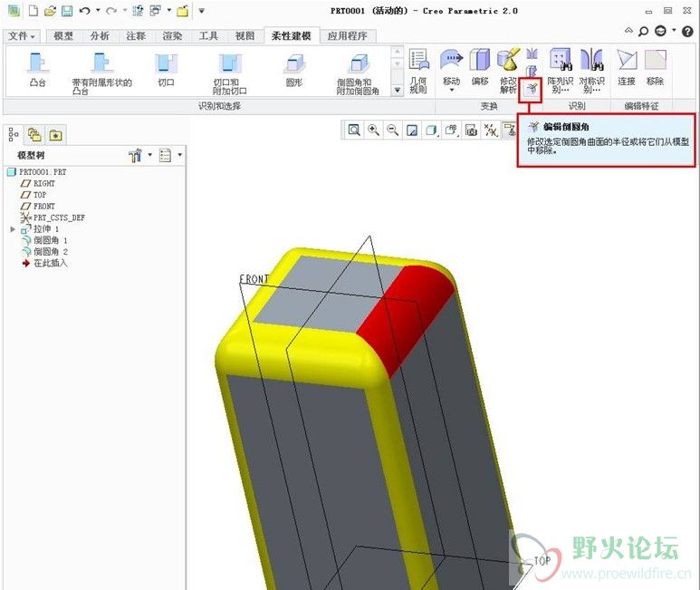
Task: Click the 编辑倒圆角 (Edit Round) icon
Action: click(x=532, y=90)
